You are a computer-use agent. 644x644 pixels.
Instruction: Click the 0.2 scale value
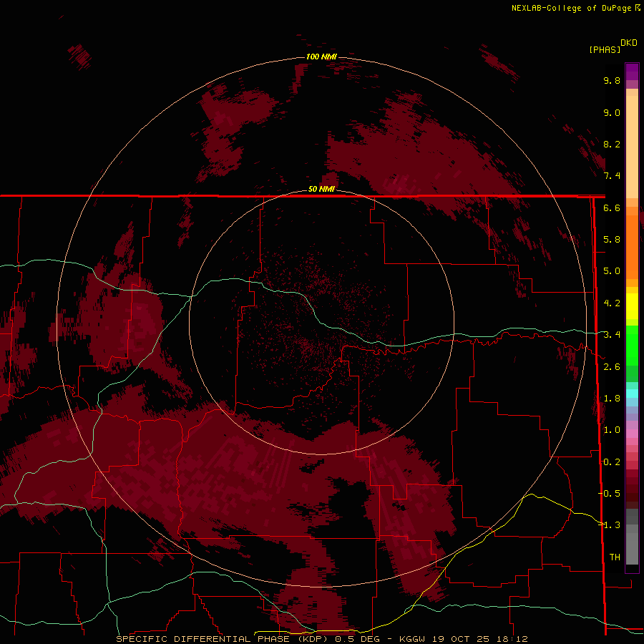(612, 462)
